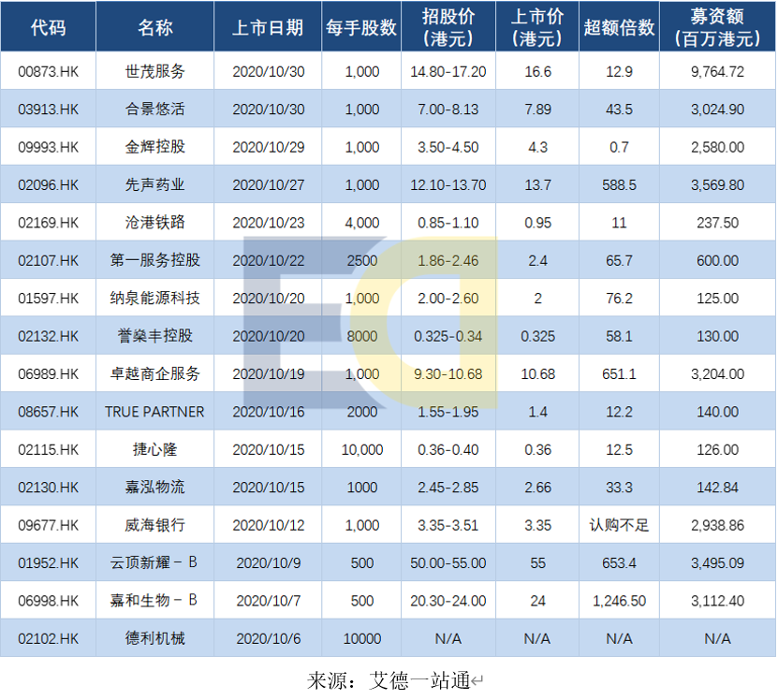Viewport: 778px width, 700px height.
Task: Select stock code 00873.HK
Action: pyautogui.click(x=48, y=71)
